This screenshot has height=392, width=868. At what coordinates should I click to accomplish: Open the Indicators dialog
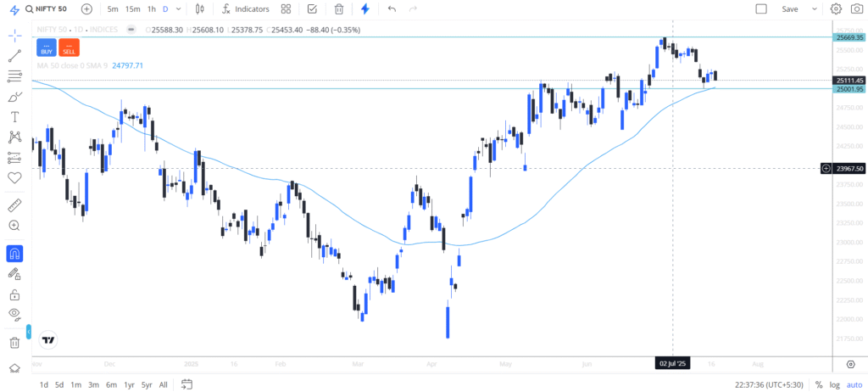click(245, 8)
